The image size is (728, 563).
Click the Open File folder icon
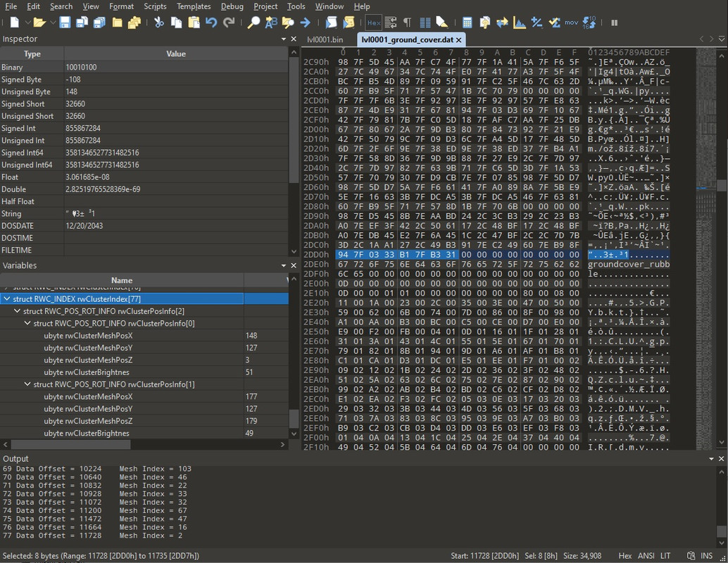point(39,23)
